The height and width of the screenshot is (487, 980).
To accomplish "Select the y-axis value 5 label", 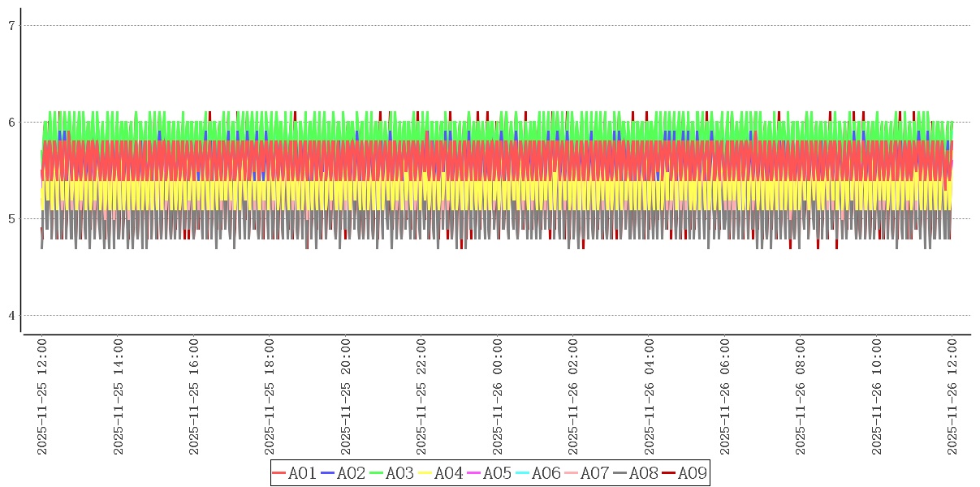I will tap(12, 219).
